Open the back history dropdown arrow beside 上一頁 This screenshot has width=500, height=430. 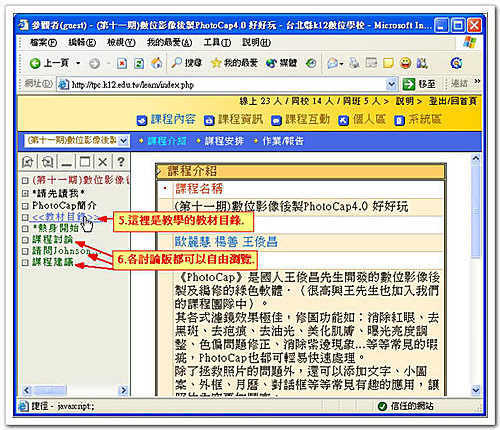[78, 63]
